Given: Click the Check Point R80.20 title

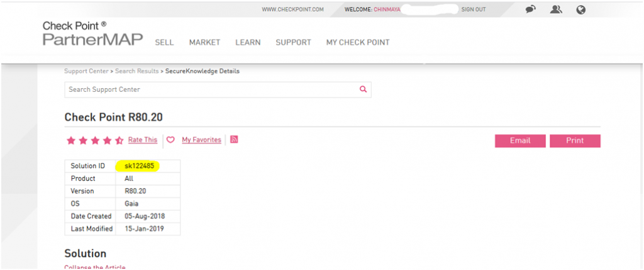Looking at the screenshot, I should pos(114,118).
